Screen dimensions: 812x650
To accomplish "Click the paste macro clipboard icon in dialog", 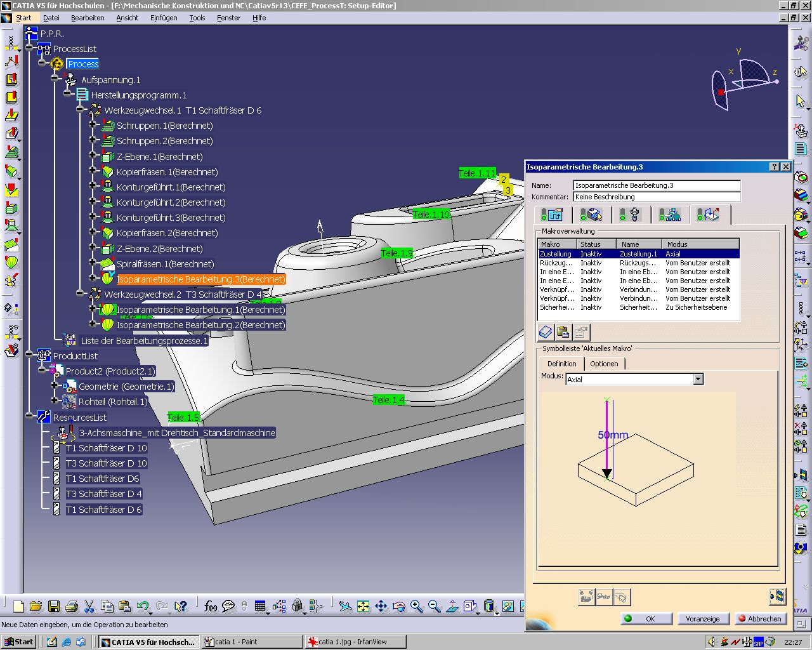I will click(x=563, y=332).
